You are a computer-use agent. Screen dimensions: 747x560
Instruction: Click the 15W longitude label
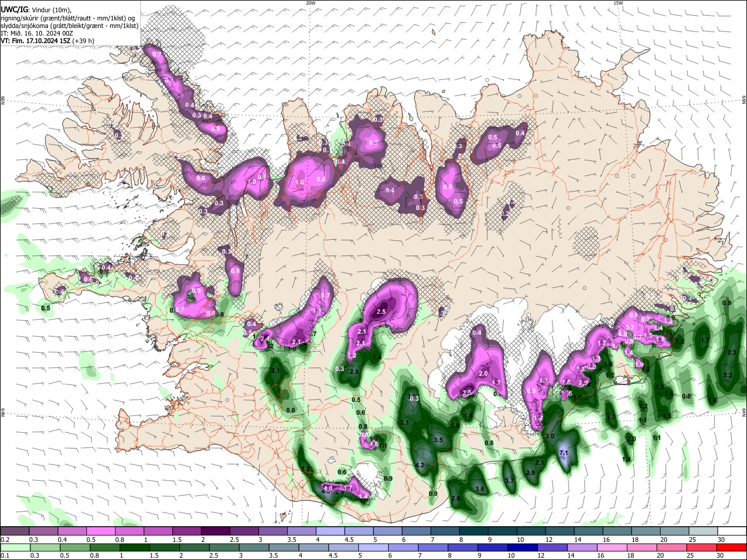click(x=618, y=3)
